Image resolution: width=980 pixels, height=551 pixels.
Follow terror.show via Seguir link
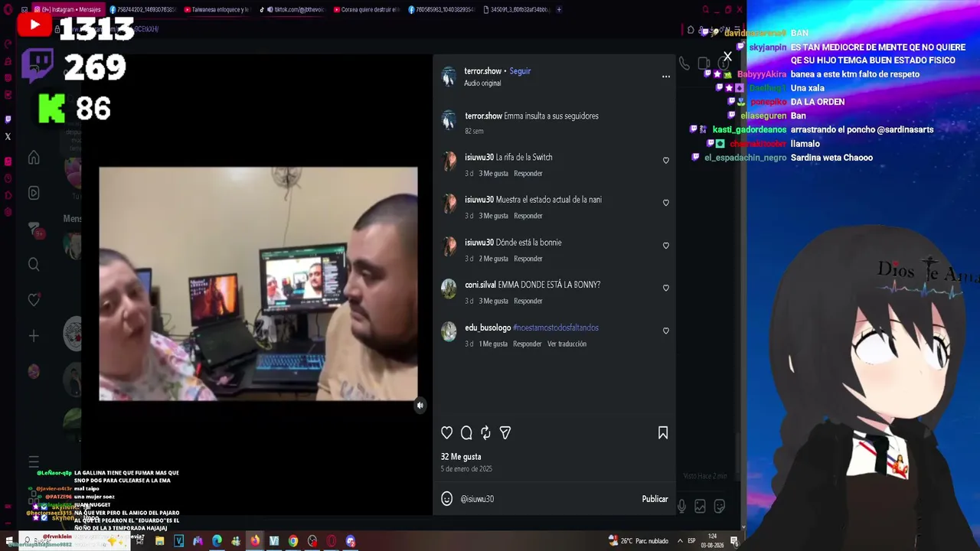click(x=520, y=71)
